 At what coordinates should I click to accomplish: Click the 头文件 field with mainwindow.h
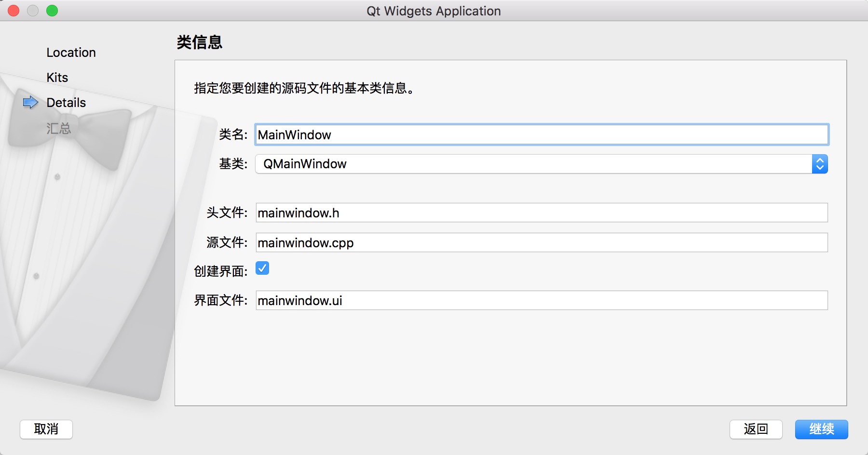click(x=542, y=213)
